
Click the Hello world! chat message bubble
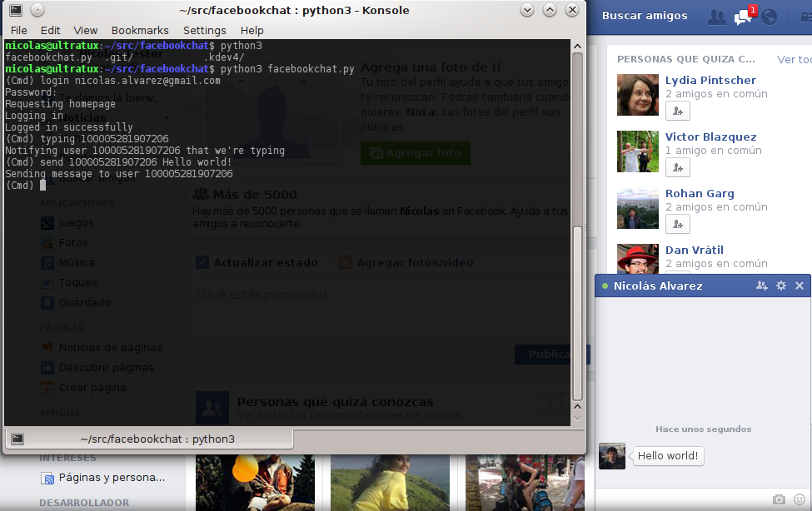[668, 455]
